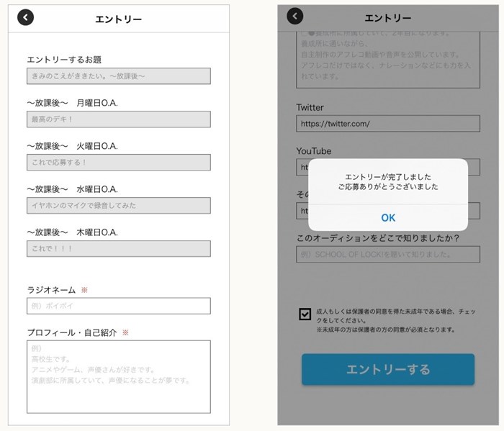The height and width of the screenshot is (431, 504).
Task: Click the blue エントリーする submit button
Action: [388, 369]
